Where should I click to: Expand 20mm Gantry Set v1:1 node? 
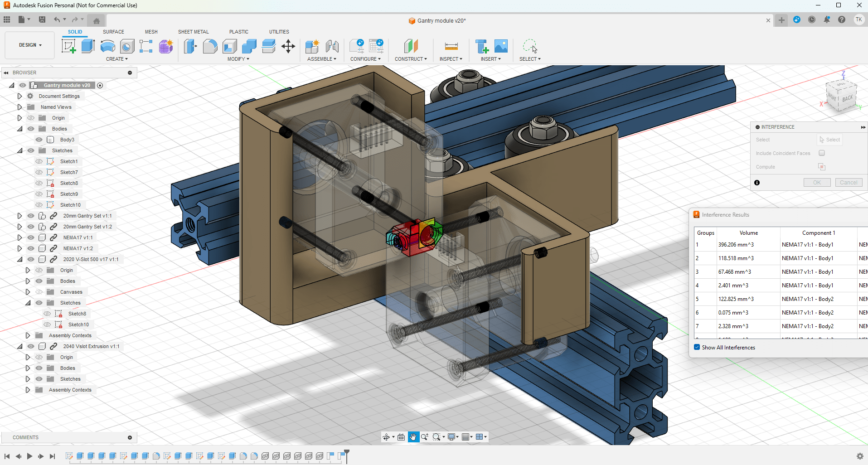19,216
